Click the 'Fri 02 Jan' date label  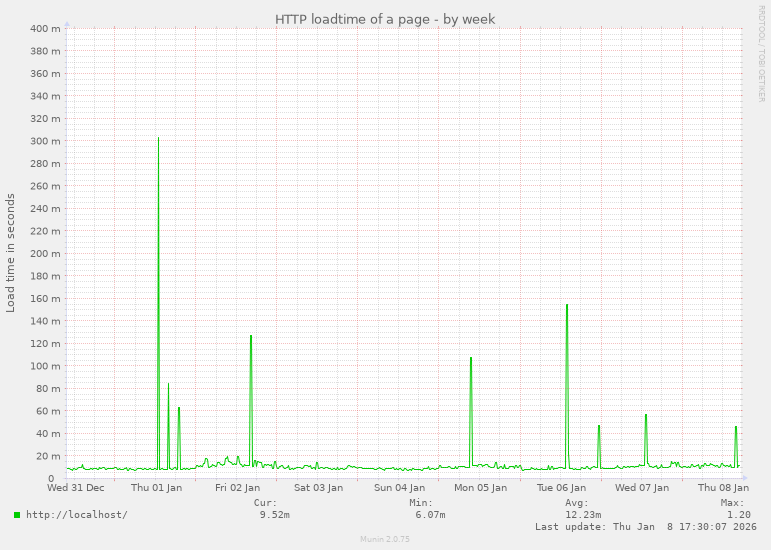point(237,488)
